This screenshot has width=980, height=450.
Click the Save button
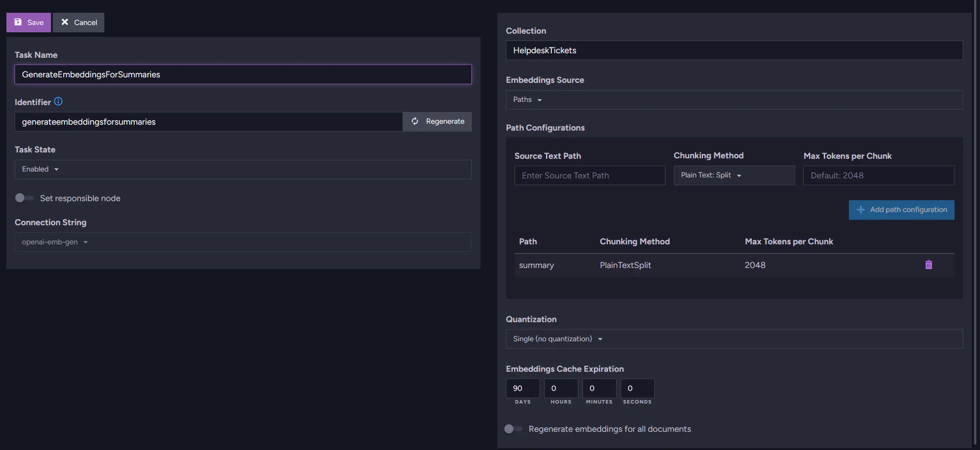point(29,22)
